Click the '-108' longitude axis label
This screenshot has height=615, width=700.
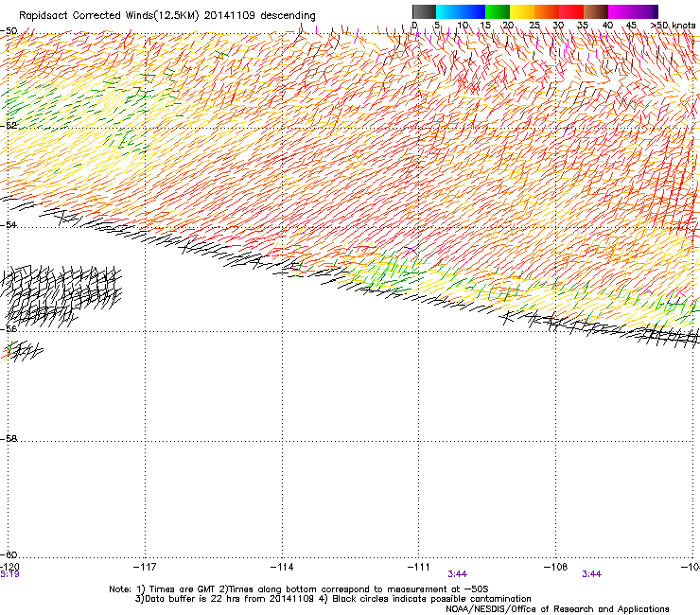[x=556, y=567]
